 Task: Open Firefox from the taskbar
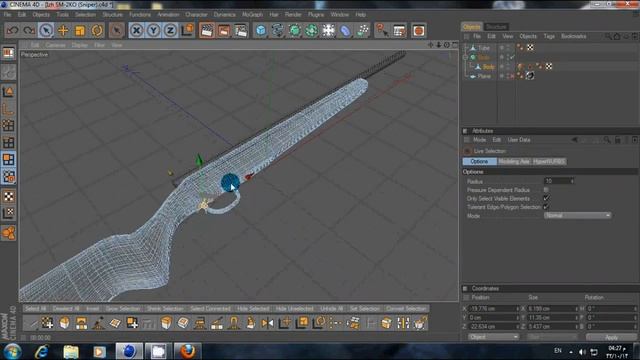click(187, 351)
